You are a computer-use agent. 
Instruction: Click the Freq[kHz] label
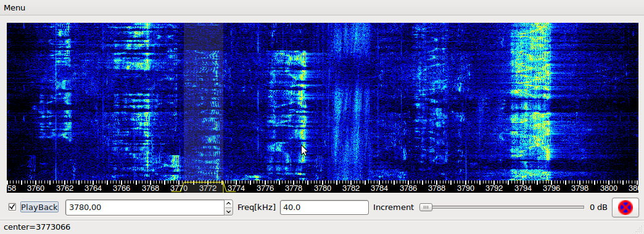[x=257, y=208]
